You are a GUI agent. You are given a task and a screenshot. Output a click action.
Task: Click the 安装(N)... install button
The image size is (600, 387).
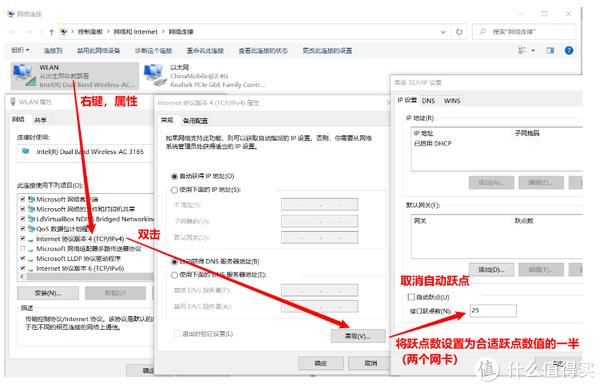point(48,293)
